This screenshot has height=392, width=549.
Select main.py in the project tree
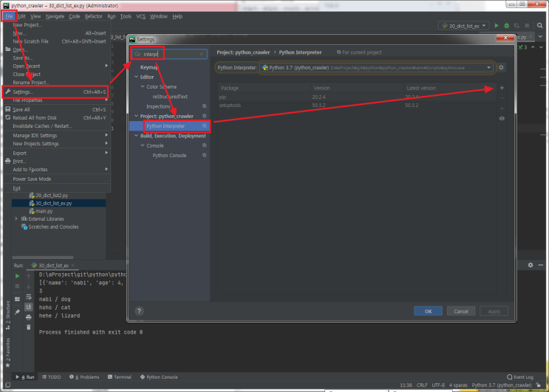click(44, 211)
